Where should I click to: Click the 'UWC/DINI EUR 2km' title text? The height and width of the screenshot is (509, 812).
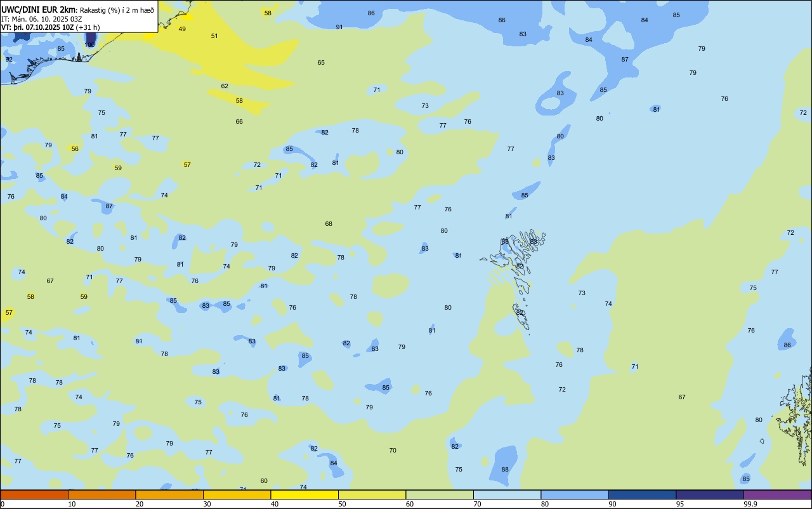tap(37, 10)
